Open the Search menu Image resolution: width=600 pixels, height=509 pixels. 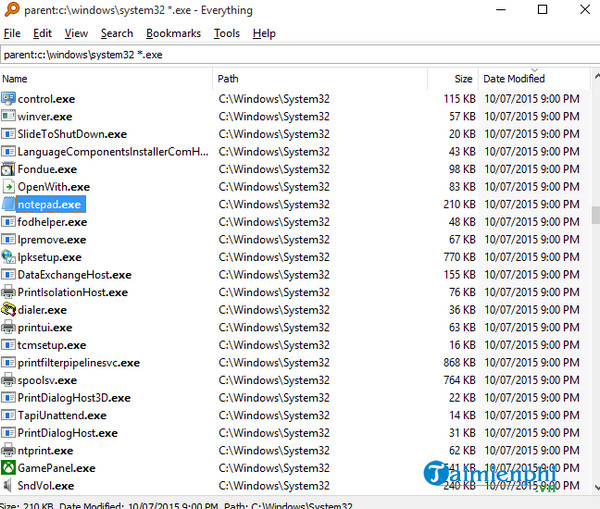(117, 33)
